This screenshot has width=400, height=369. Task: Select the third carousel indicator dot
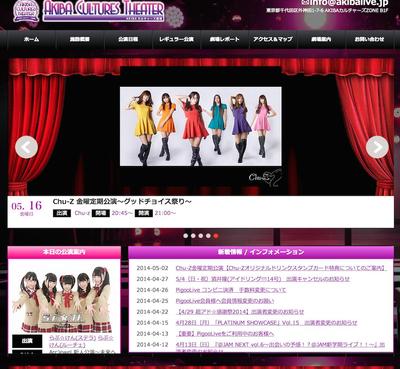201,236
